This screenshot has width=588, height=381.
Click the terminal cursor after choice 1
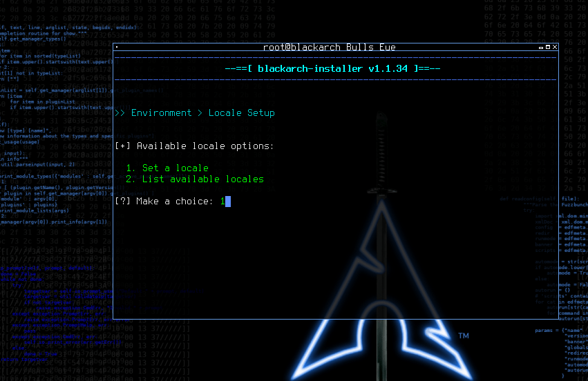pyautogui.click(x=228, y=202)
